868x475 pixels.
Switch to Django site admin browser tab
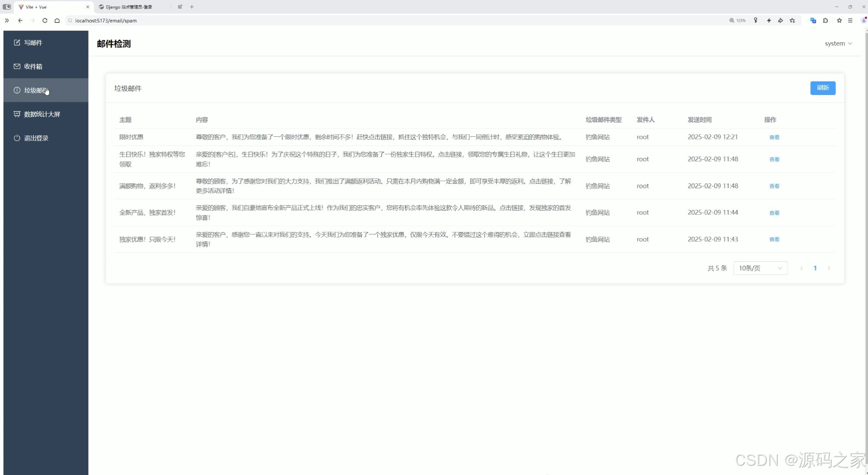[x=129, y=7]
